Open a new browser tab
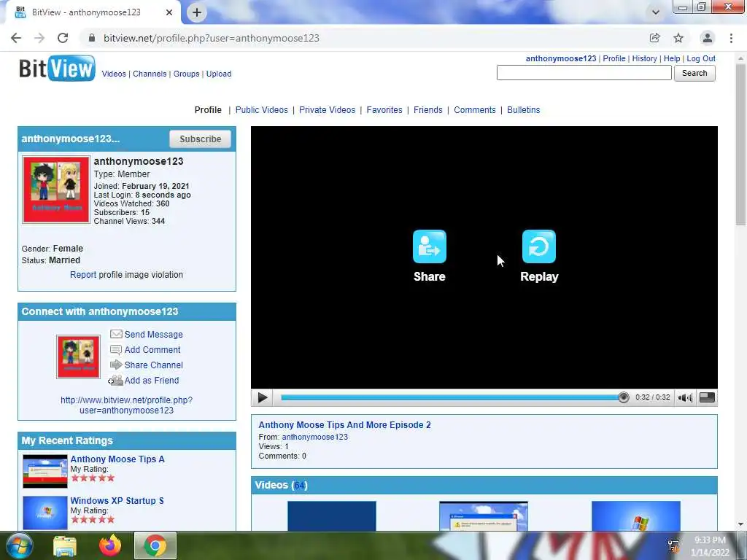The height and width of the screenshot is (560, 747). pyautogui.click(x=197, y=12)
